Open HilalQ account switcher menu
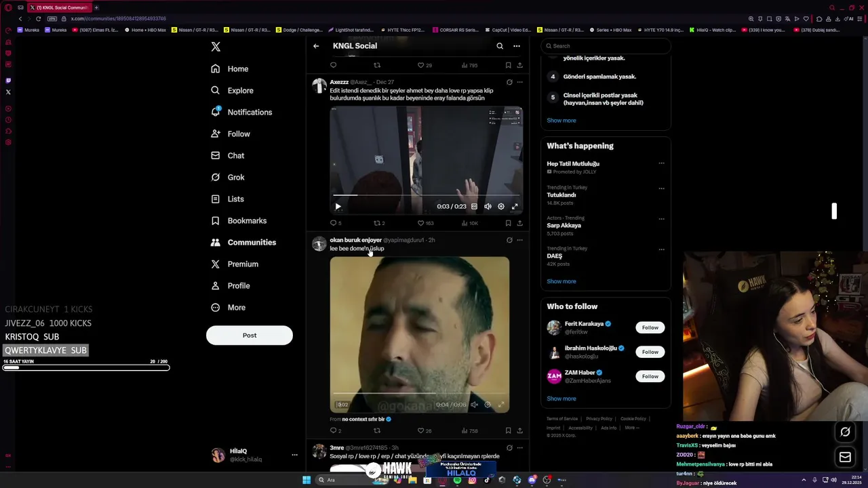868x488 pixels. [x=294, y=455]
